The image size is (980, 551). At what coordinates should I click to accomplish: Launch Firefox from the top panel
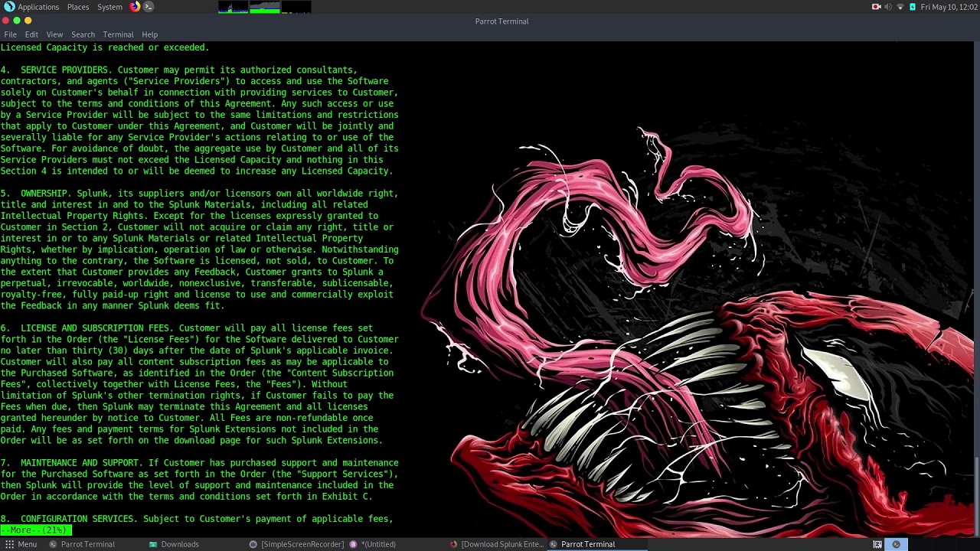pyautogui.click(x=135, y=7)
